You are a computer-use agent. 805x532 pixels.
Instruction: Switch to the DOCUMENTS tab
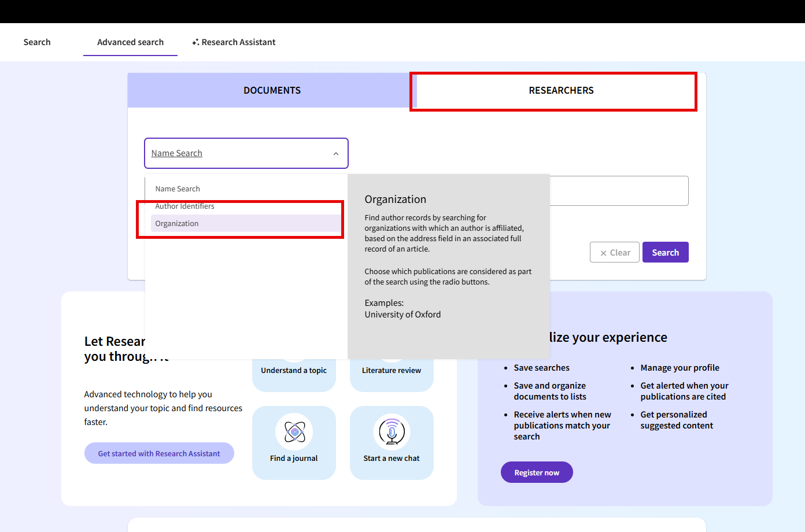point(272,90)
